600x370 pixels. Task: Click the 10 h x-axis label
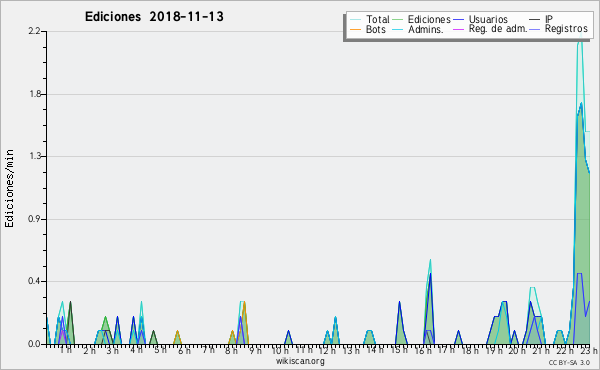point(280,350)
